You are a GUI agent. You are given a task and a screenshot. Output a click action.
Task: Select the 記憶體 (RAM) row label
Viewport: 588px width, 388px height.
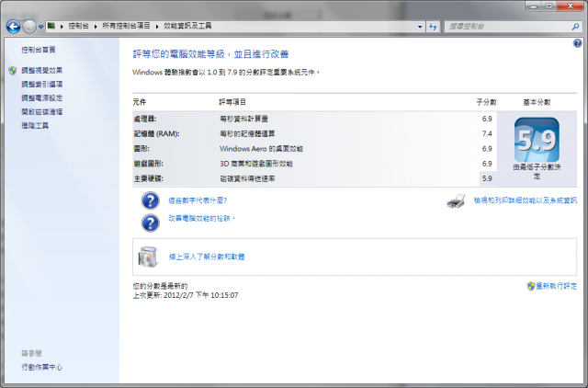(156, 133)
